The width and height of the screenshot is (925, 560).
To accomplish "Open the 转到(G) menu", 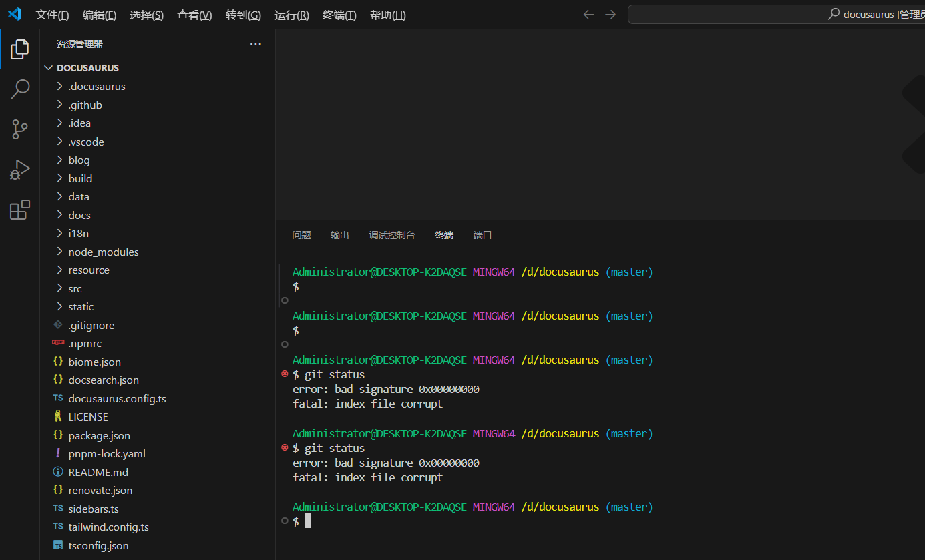I will pos(243,15).
